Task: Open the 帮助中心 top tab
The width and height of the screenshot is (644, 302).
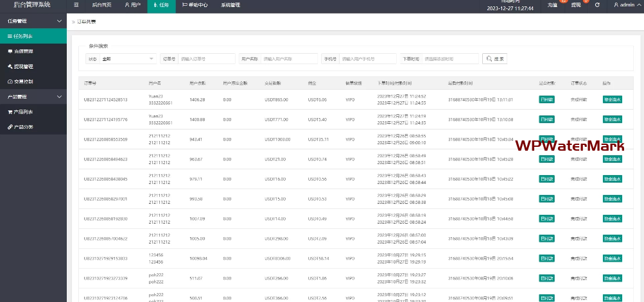Action: pyautogui.click(x=195, y=5)
